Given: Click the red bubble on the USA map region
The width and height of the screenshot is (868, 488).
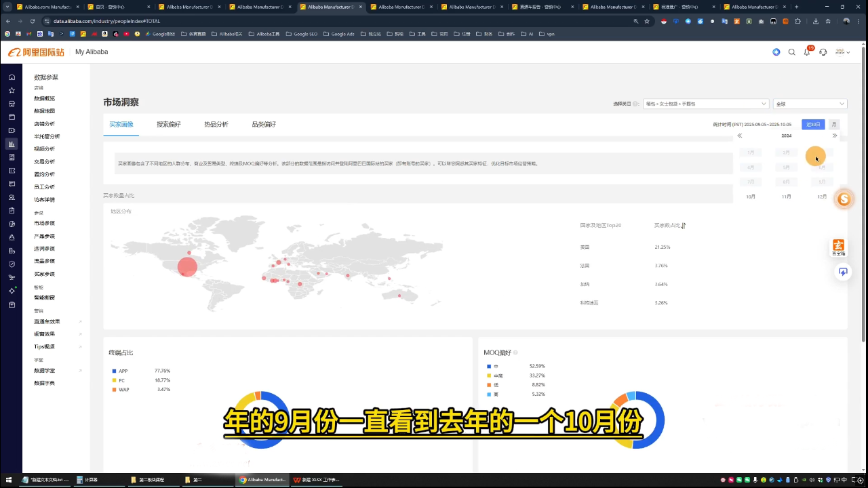Looking at the screenshot, I should tap(187, 267).
